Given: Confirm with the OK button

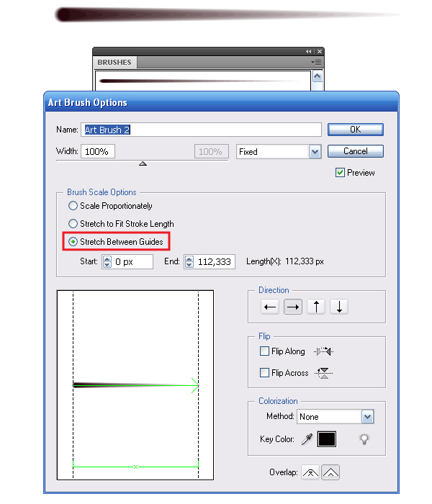Looking at the screenshot, I should pos(356,130).
